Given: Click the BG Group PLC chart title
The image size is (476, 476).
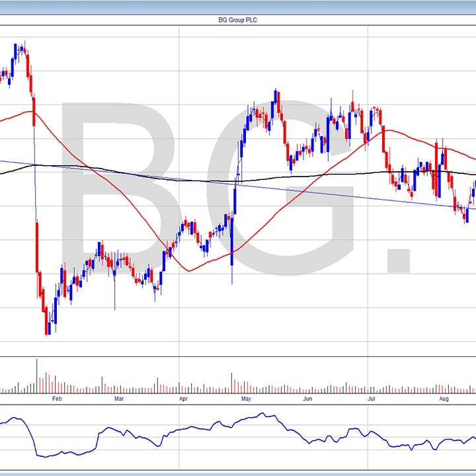Looking at the screenshot, I should point(237,20).
